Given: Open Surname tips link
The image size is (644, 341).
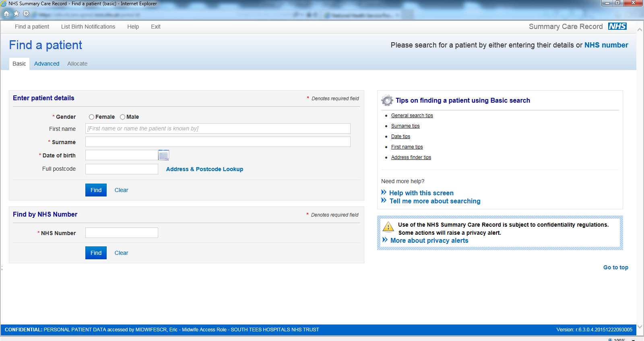Looking at the screenshot, I should point(405,126).
